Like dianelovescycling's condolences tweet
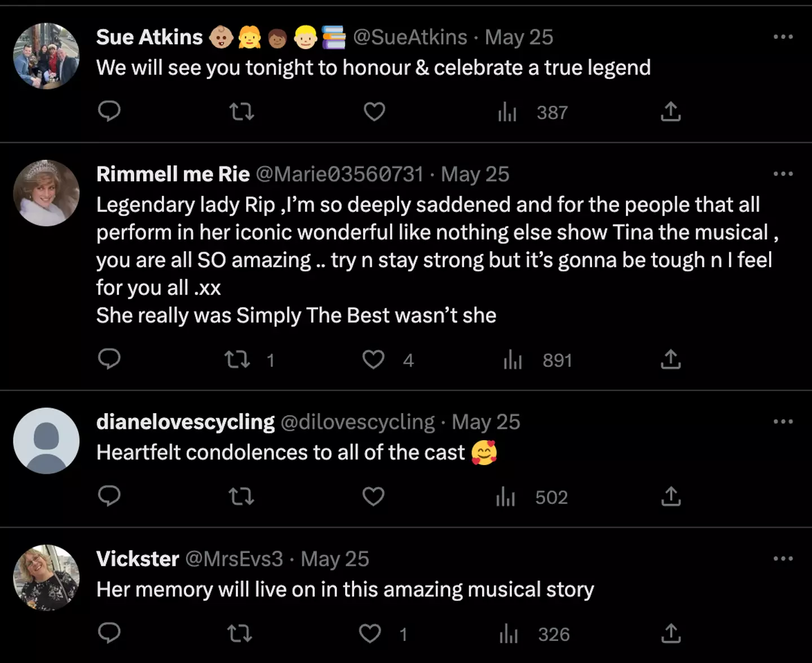This screenshot has height=663, width=812. pos(373,497)
